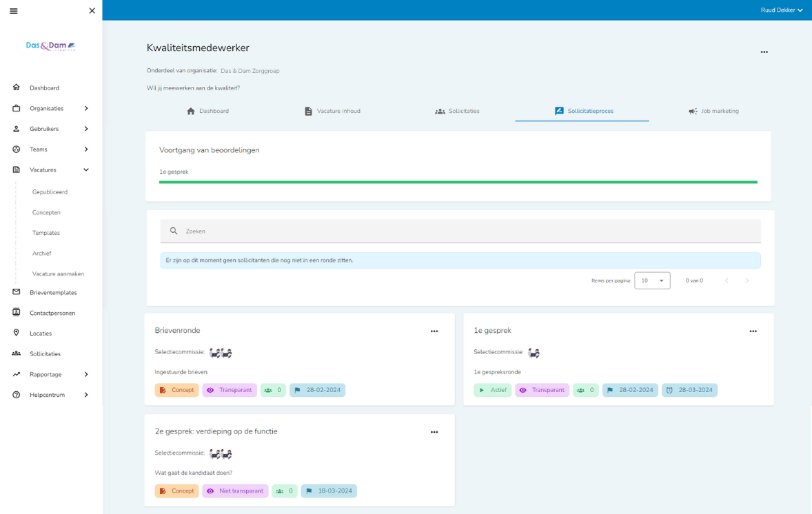
Task: Open Sollicitaties in the sidebar
Action: pyautogui.click(x=45, y=354)
